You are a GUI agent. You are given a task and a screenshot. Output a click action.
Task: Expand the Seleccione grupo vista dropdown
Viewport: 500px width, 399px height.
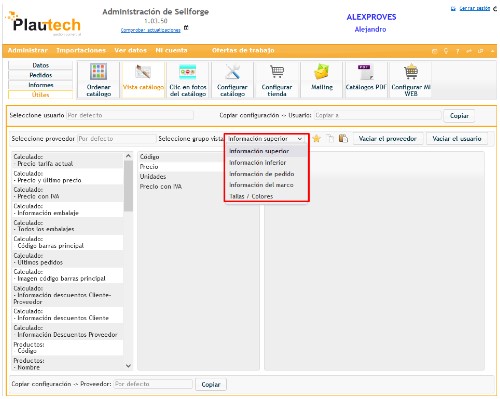tap(265, 139)
